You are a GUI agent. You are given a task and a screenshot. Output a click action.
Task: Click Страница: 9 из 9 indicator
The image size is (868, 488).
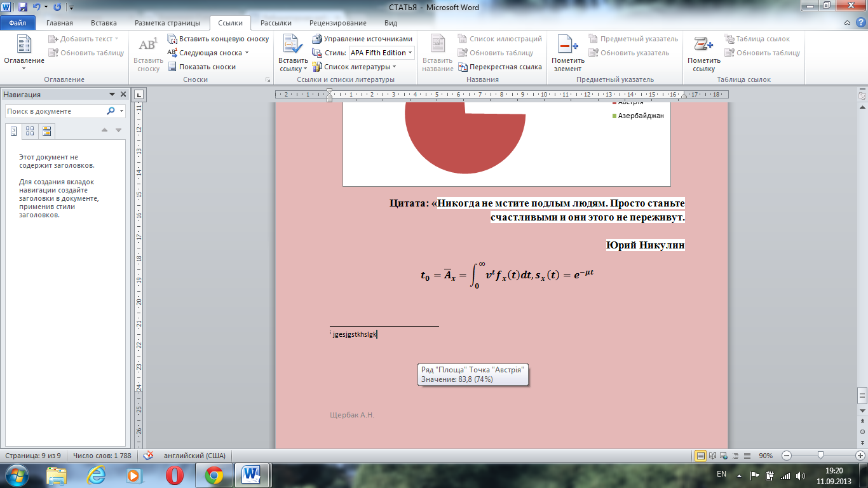33,456
